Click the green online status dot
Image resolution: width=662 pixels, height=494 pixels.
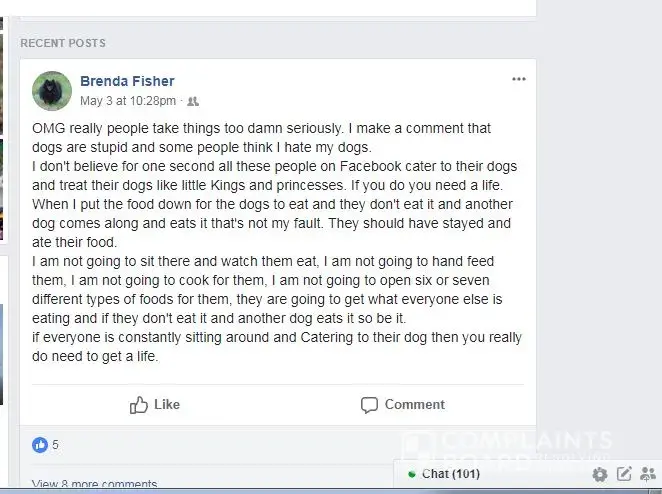pos(412,474)
